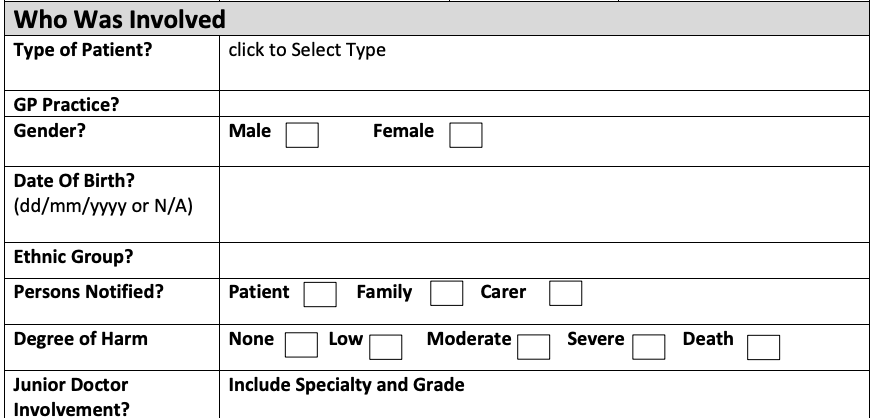Check the Male gender checkbox
The width and height of the screenshot is (870, 418).
(x=302, y=135)
